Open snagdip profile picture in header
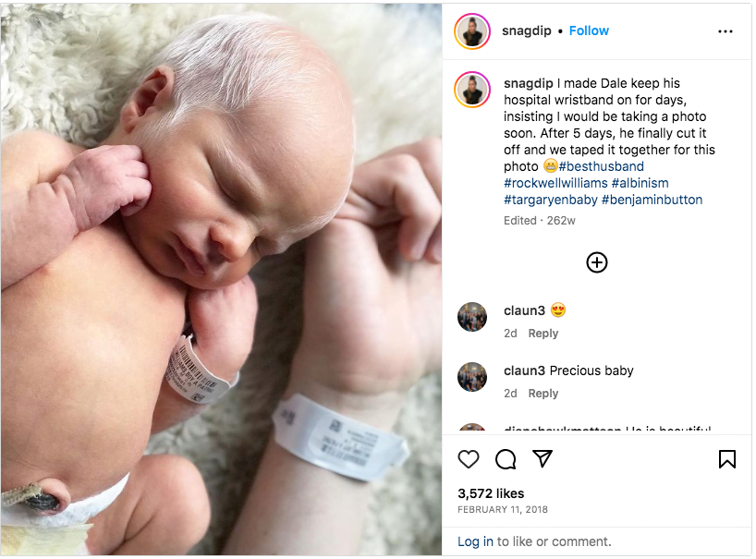The height and width of the screenshot is (559, 756). 472,31
